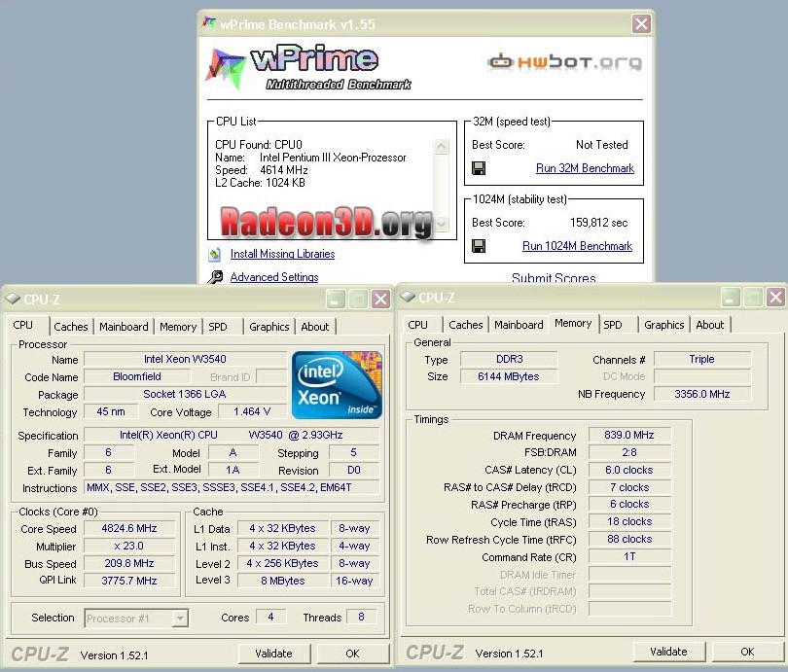Screen dimensions: 788x672
Task: Switch to SPD tab in right CPU-Z
Action: point(613,325)
